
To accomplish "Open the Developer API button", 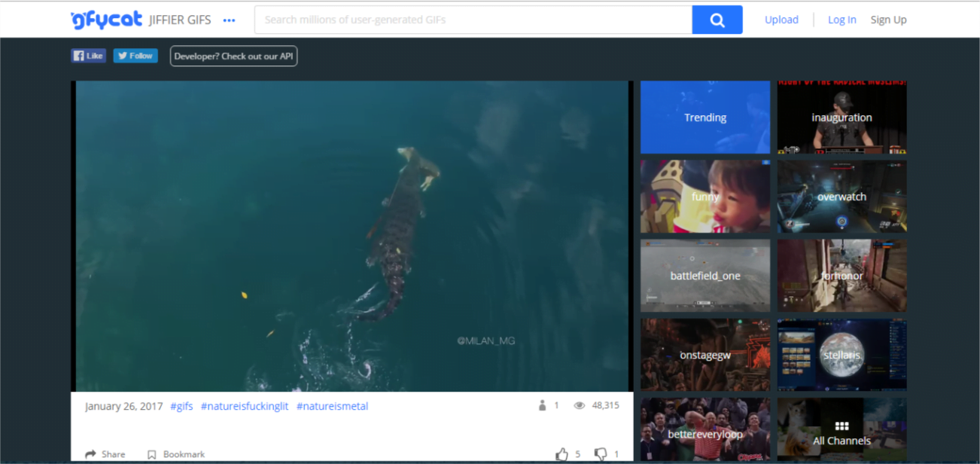I will pos(233,56).
